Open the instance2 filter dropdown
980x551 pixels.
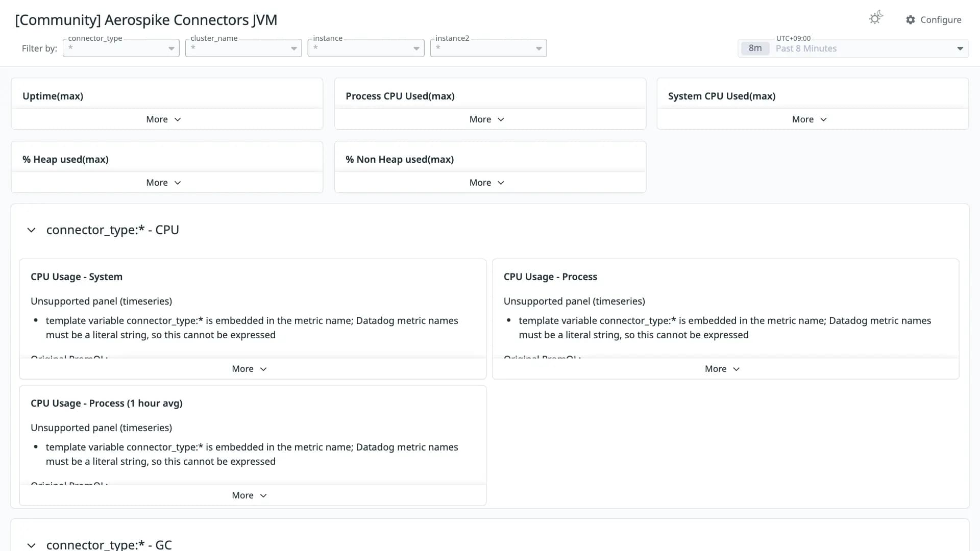pos(488,48)
